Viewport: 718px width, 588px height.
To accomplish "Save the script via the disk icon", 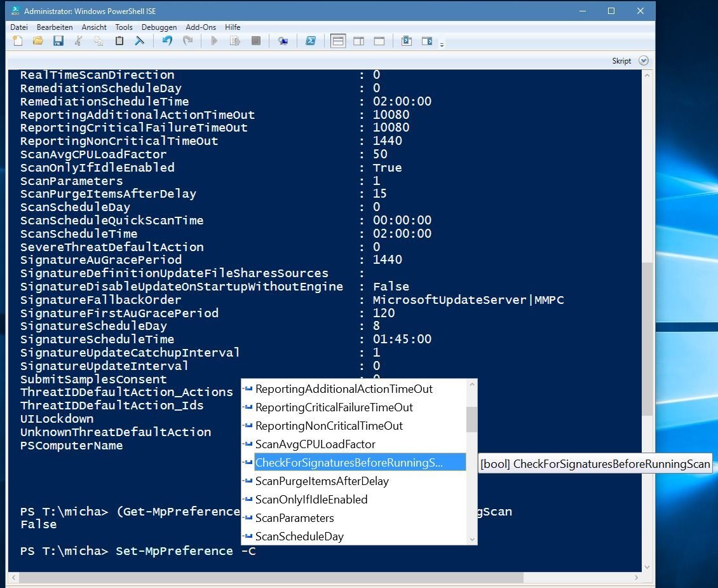I will (58, 41).
